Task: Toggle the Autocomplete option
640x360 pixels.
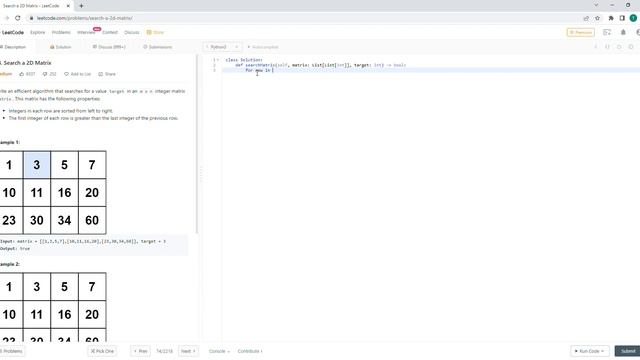Action: pyautogui.click(x=263, y=47)
